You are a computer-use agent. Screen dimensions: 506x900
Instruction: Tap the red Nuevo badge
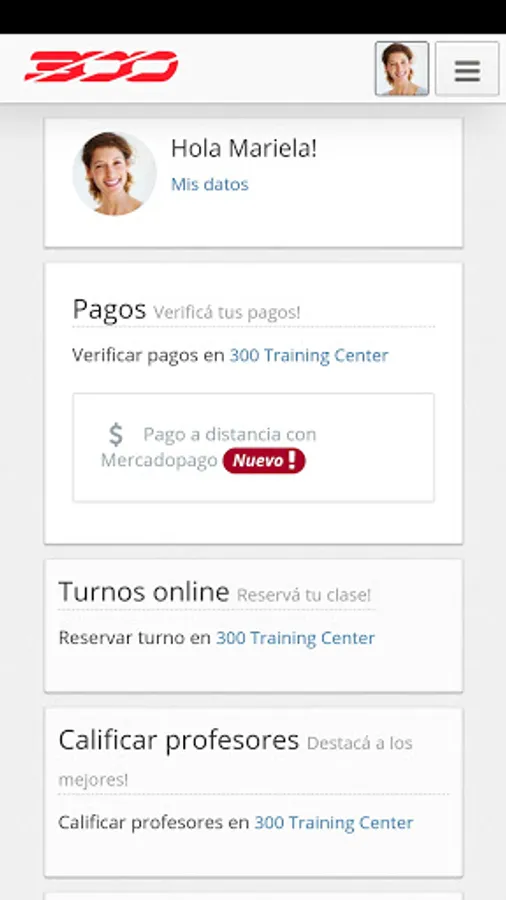[x=264, y=461]
